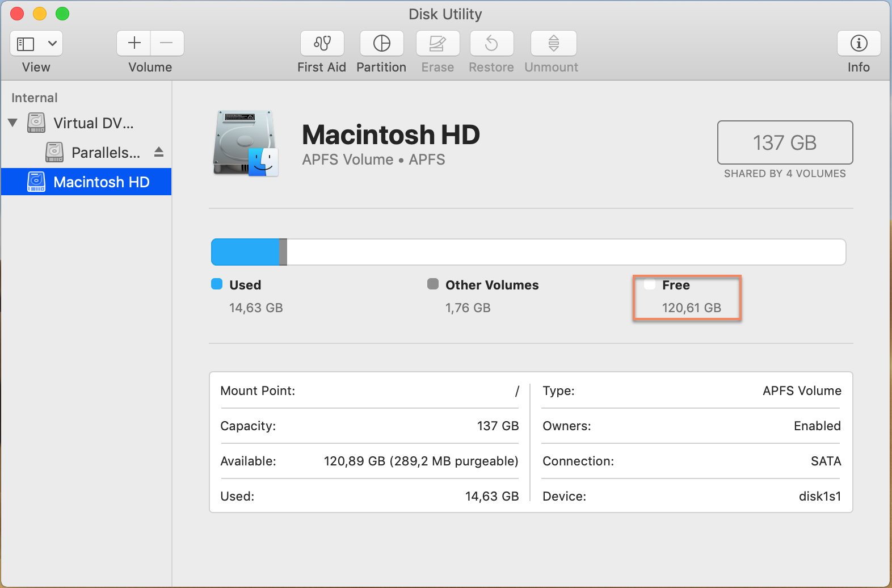
Task: Click the 120,61 GB free value
Action: (692, 308)
